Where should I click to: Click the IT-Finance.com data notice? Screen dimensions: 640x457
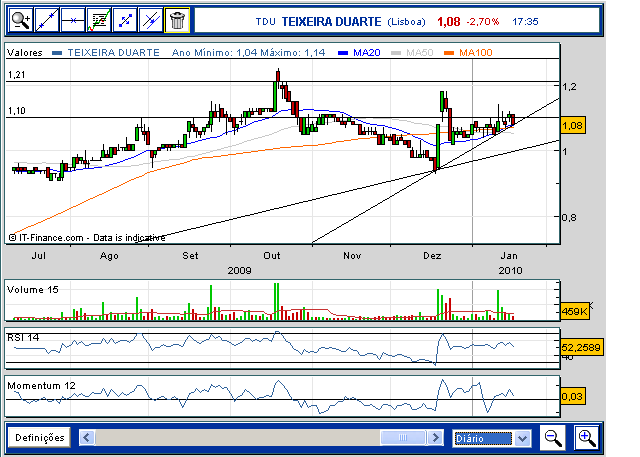(87, 237)
